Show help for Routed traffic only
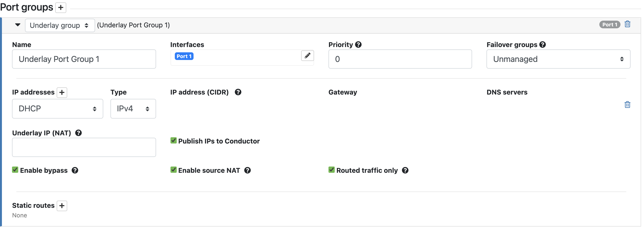This screenshot has height=227, width=644. 405,170
